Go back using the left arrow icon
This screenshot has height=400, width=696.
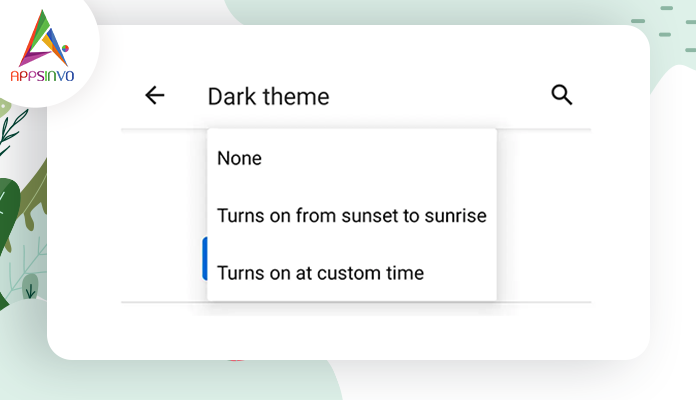[154, 95]
